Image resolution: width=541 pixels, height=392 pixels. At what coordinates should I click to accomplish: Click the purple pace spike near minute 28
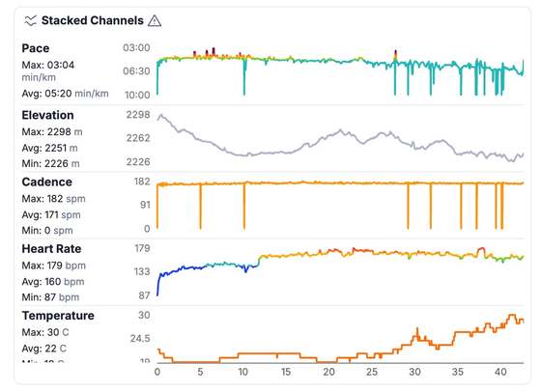395,55
